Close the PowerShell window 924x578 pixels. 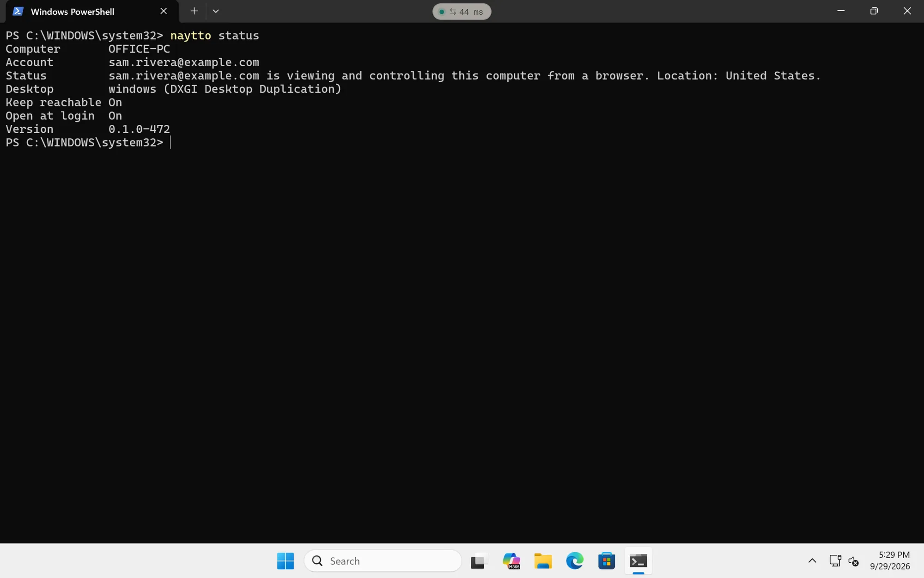tap(907, 11)
